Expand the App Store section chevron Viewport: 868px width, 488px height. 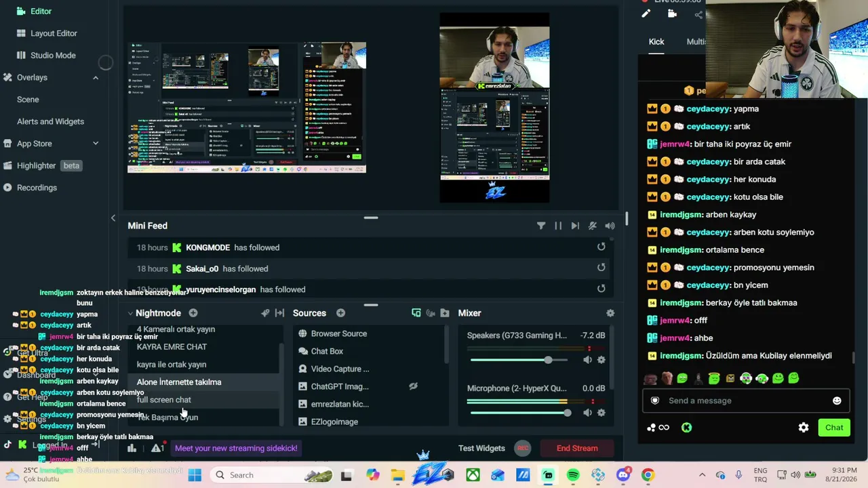tap(96, 144)
